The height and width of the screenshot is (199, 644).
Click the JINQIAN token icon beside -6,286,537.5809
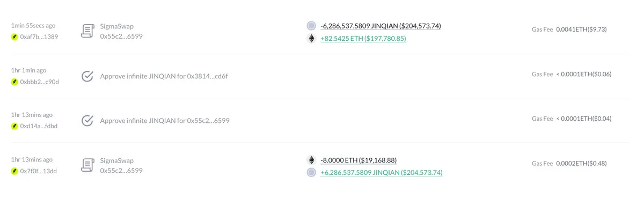311,26
